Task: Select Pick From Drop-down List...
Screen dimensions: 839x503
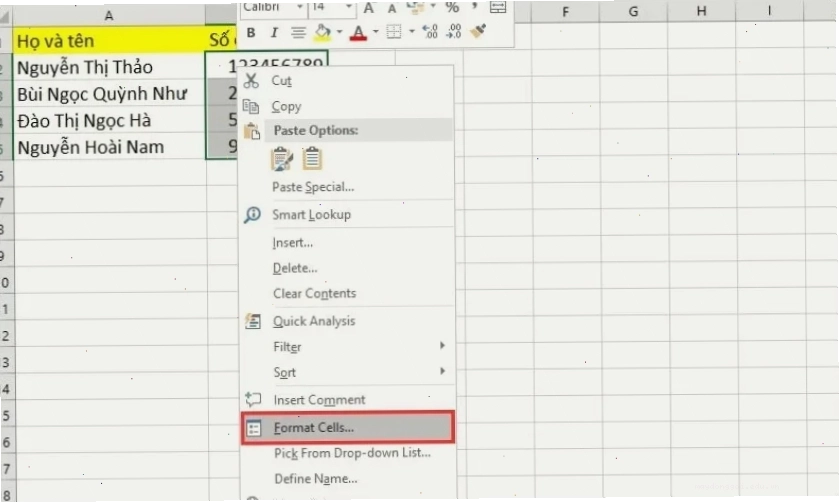Action: [347, 453]
